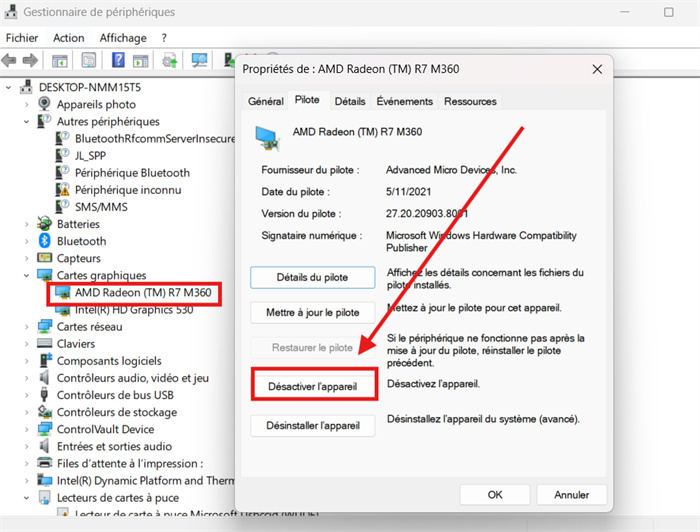The width and height of the screenshot is (700, 532).
Task: Confirm the dialog with OK
Action: (495, 495)
